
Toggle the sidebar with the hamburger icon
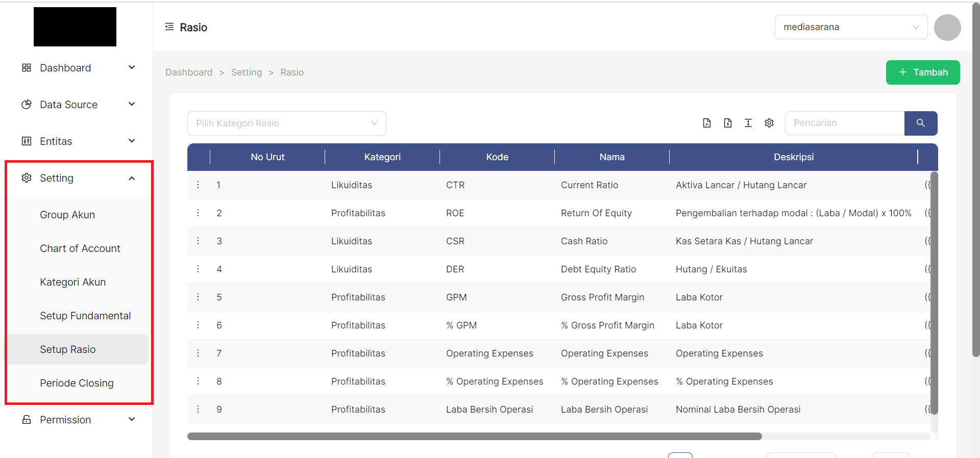pos(169,27)
